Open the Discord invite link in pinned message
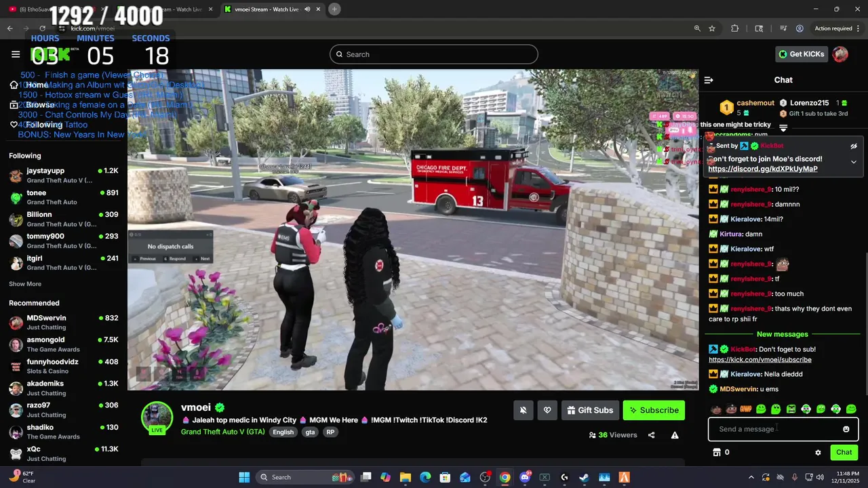 [x=763, y=169]
